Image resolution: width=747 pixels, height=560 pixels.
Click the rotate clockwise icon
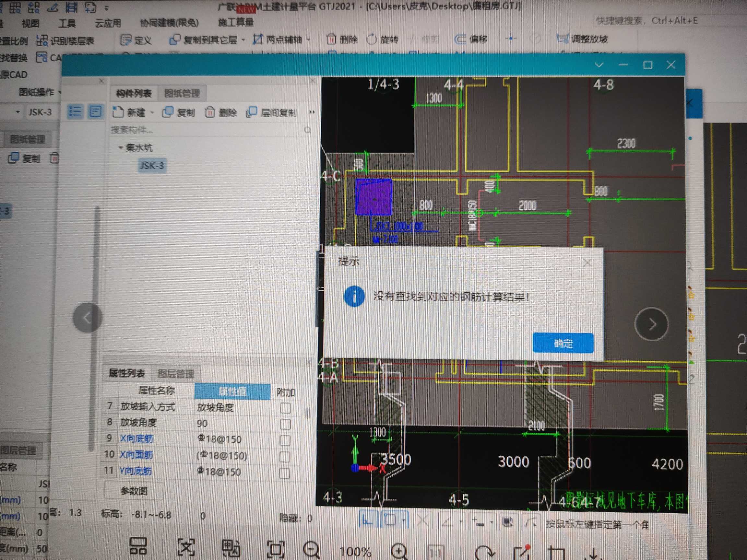(x=485, y=553)
